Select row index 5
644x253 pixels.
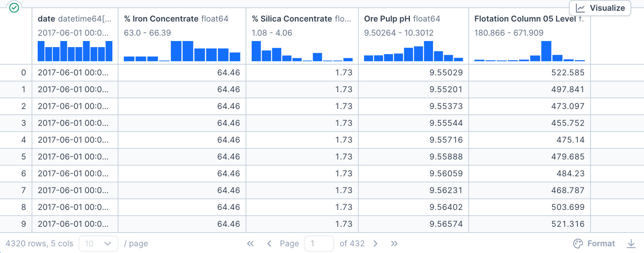[24, 157]
